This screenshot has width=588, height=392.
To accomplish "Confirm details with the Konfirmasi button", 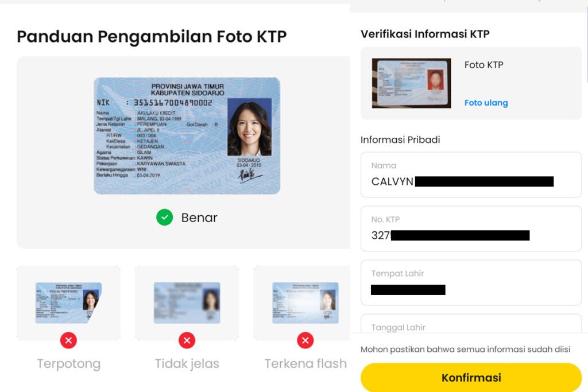I will 471,378.
